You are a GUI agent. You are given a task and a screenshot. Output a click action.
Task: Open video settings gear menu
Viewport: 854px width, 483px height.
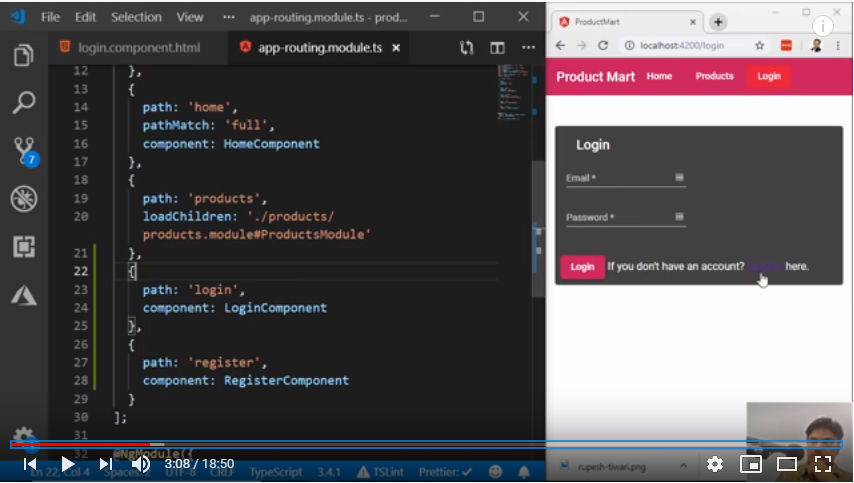point(715,464)
